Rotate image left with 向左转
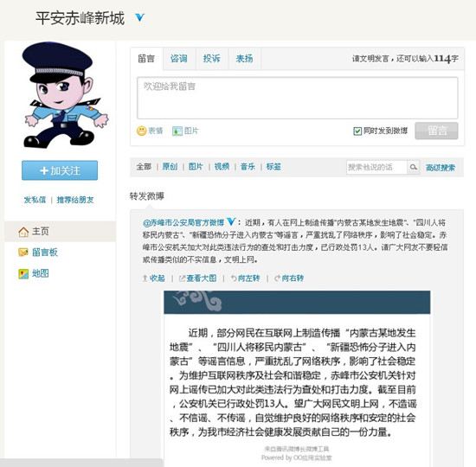This screenshot has height=467, width=476. pyautogui.click(x=245, y=278)
